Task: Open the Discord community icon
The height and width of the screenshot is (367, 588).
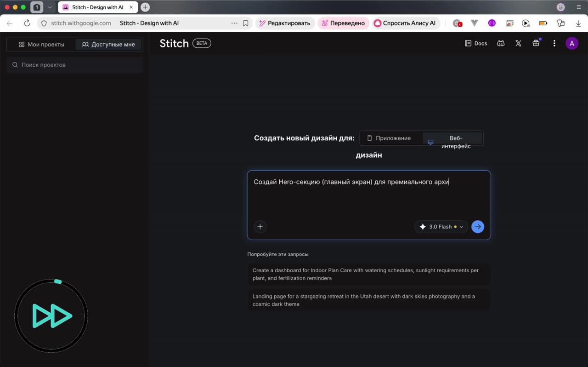Action: click(501, 43)
